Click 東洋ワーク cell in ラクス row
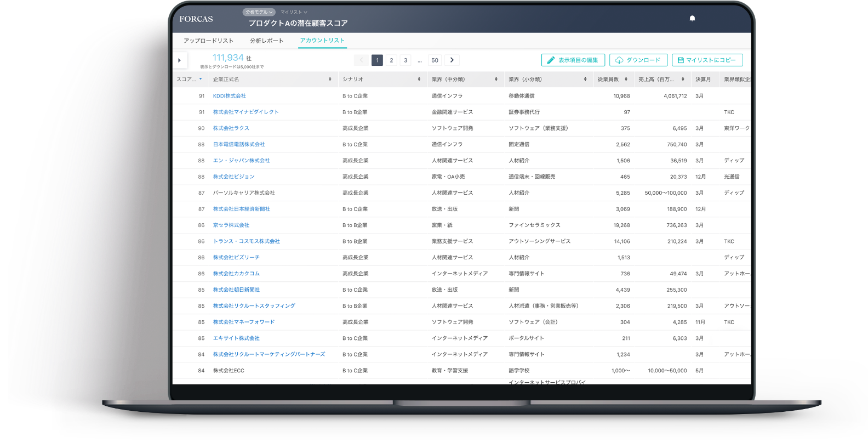The image size is (868, 442). click(736, 128)
